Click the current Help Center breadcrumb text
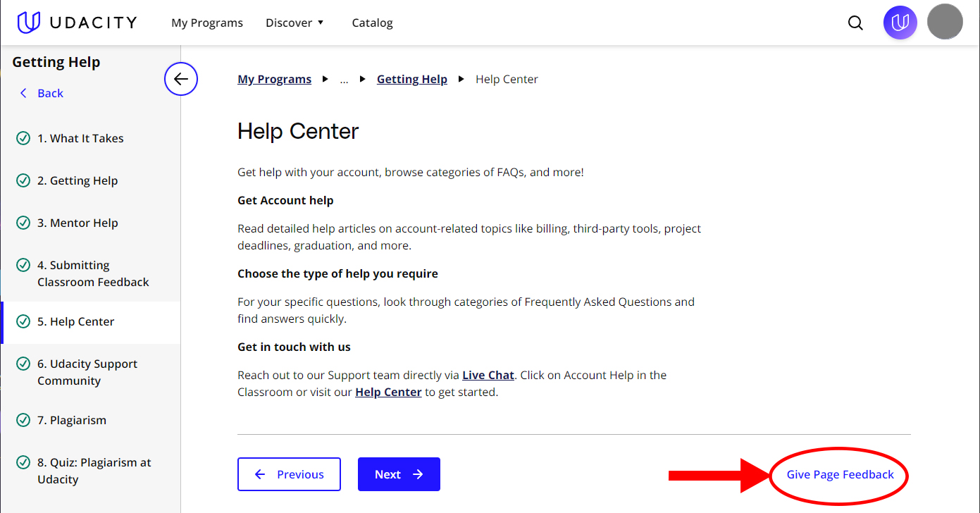The image size is (980, 513). [x=507, y=79]
